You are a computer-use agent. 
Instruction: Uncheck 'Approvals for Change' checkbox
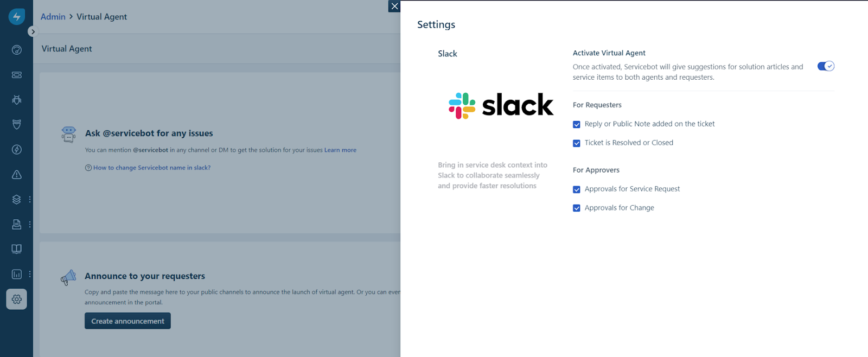pyautogui.click(x=577, y=208)
